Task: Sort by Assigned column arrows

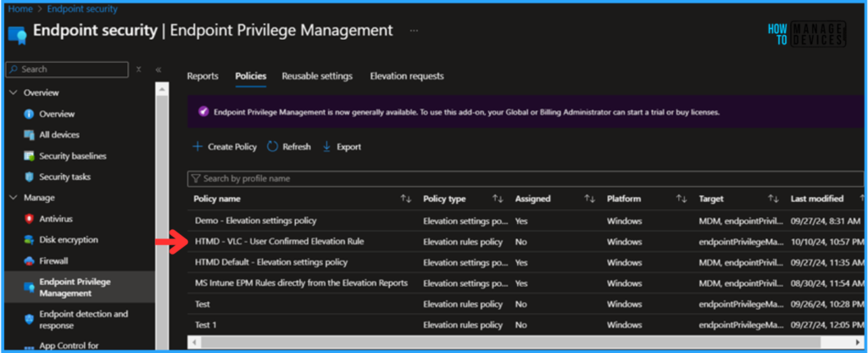Action: [x=590, y=199]
